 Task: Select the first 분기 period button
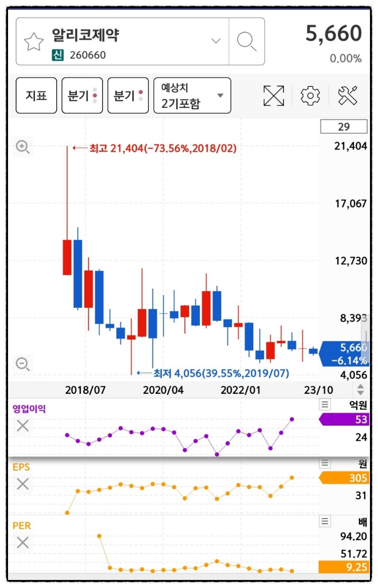(x=82, y=95)
